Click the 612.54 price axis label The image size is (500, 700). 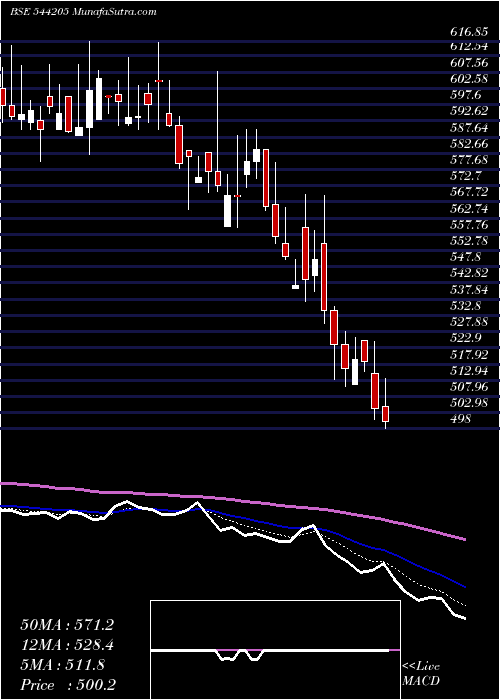pos(467,45)
